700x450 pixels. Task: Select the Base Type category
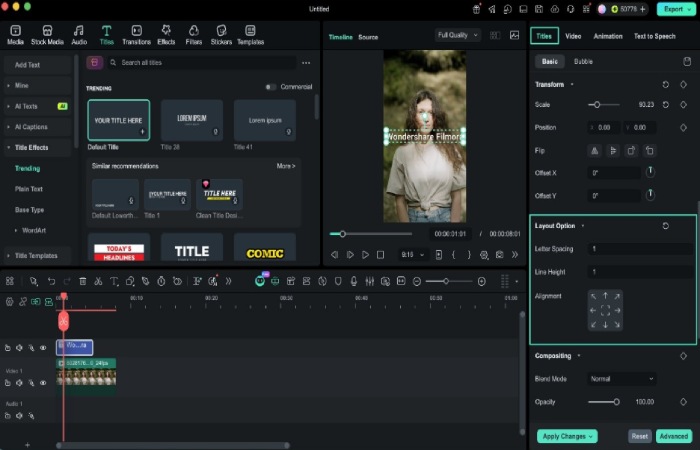[29, 210]
